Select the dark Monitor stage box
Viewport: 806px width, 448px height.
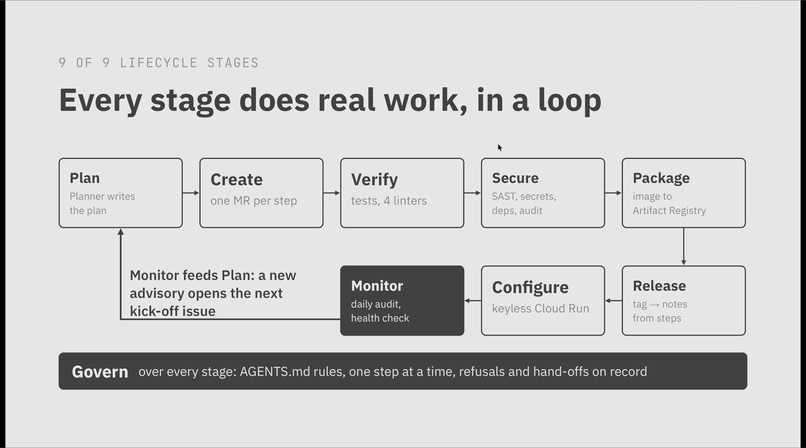[x=402, y=301]
